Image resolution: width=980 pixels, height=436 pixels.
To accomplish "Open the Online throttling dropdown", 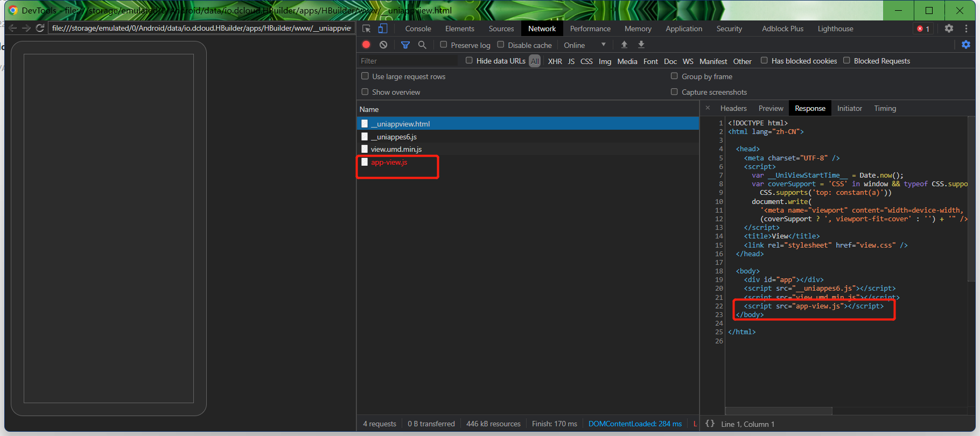I will click(585, 45).
